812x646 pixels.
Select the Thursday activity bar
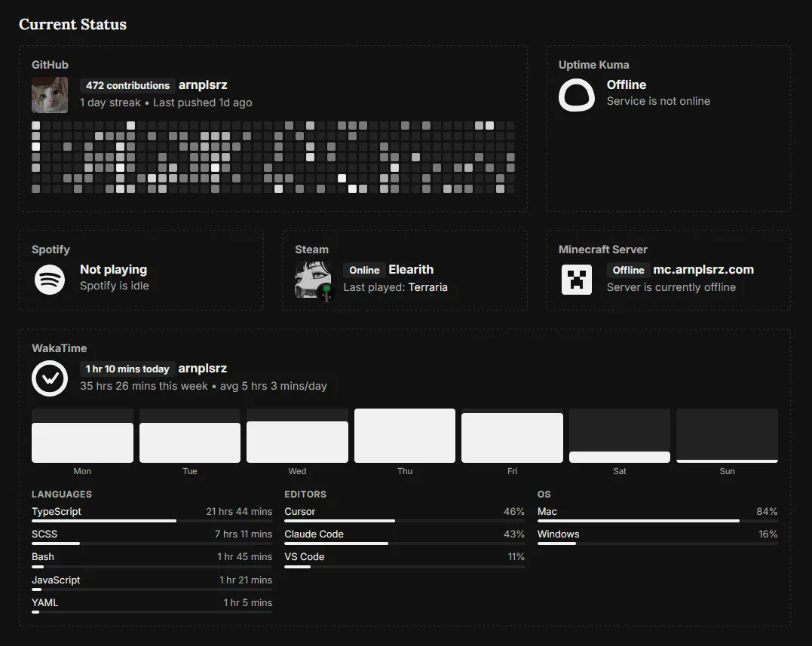(x=404, y=436)
